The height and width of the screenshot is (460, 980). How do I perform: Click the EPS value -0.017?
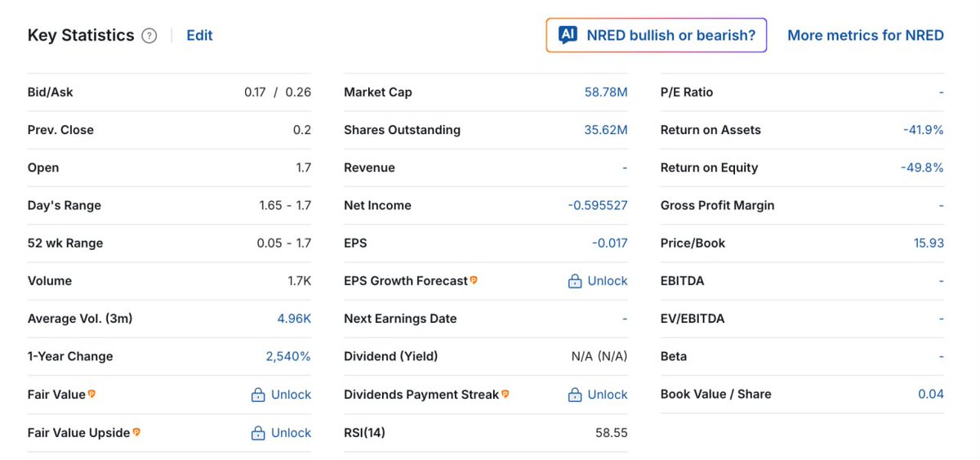tap(610, 243)
